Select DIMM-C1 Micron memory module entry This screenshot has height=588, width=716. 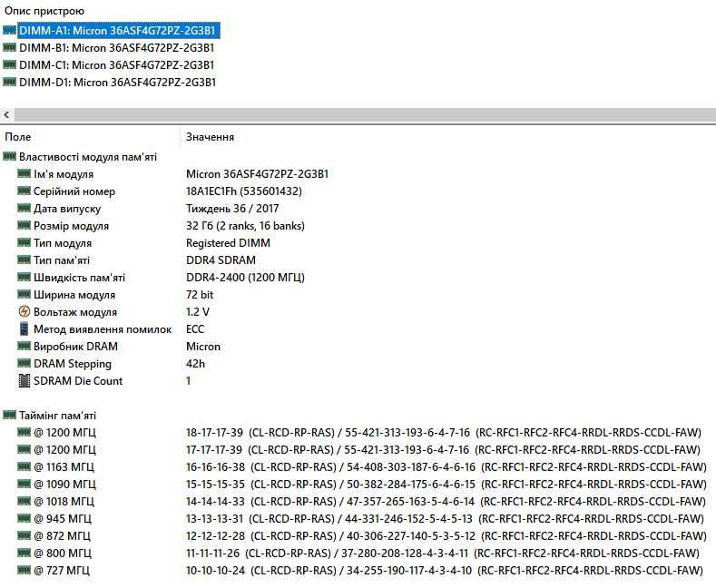click(116, 65)
